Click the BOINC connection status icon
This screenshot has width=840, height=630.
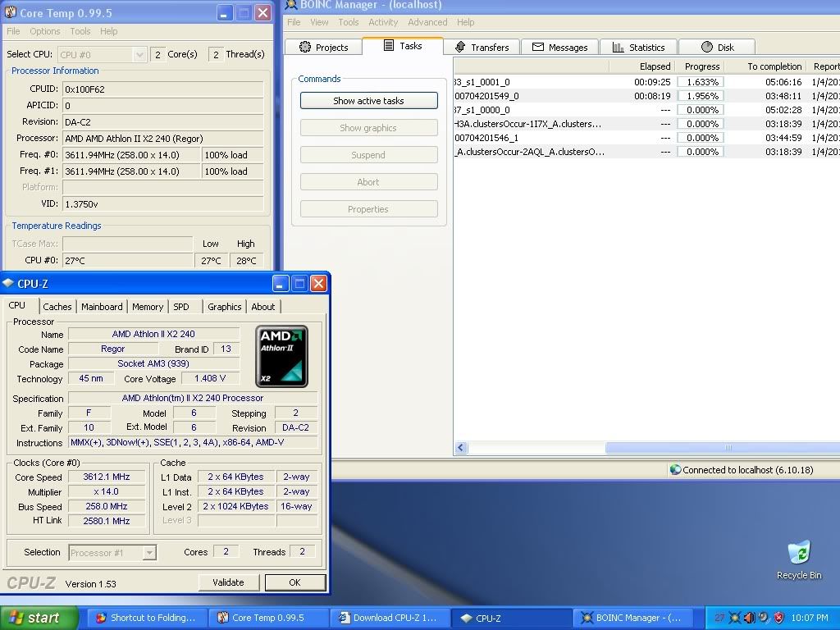pyautogui.click(x=675, y=470)
